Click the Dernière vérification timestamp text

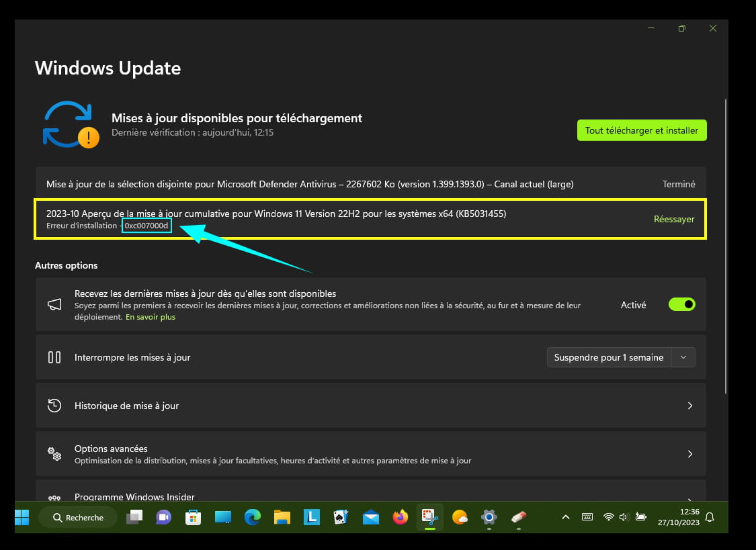192,132
